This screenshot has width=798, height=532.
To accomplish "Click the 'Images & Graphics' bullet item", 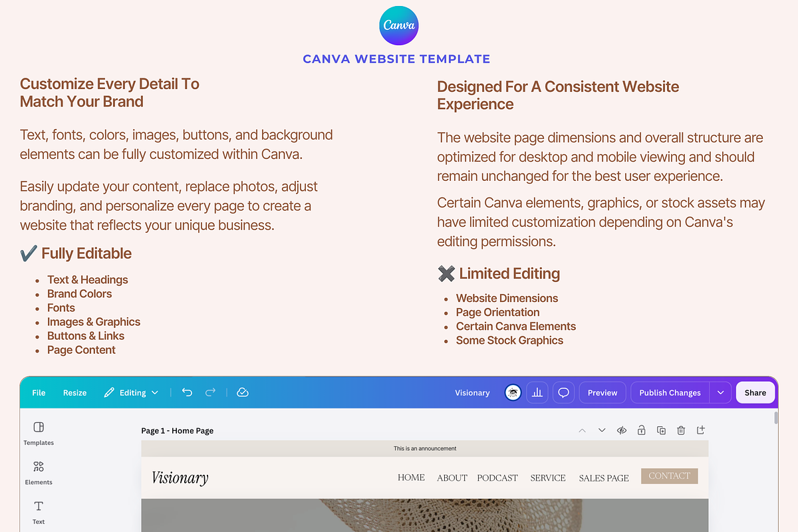I will 94,321.
